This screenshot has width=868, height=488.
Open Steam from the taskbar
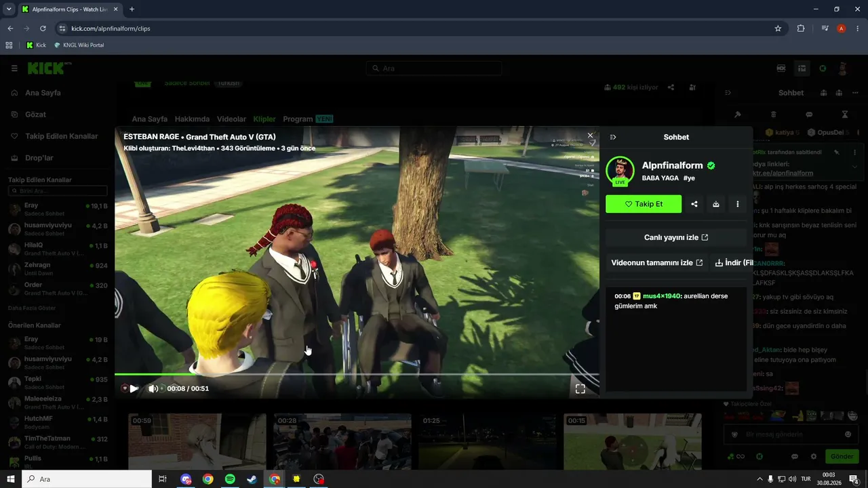[252, 479]
